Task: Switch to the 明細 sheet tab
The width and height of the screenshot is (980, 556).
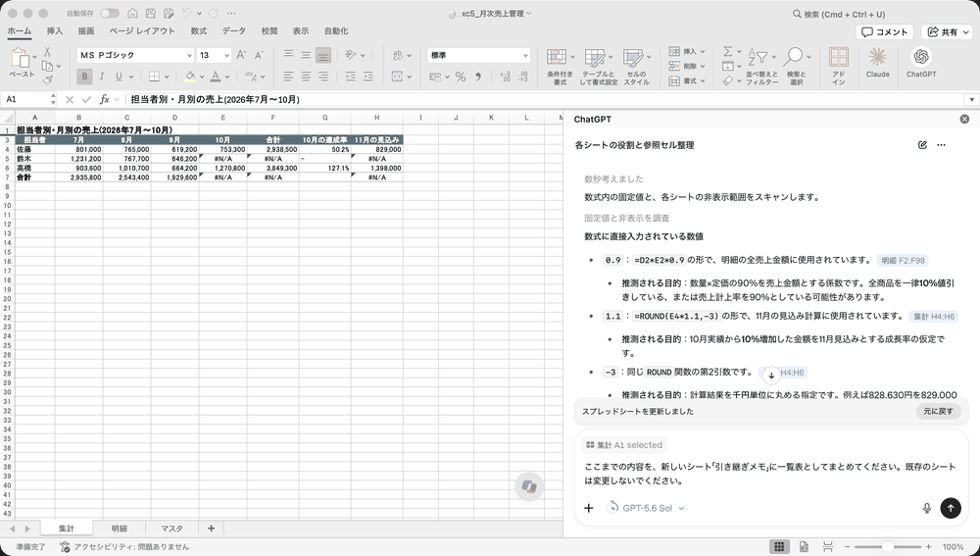Action: point(119,529)
